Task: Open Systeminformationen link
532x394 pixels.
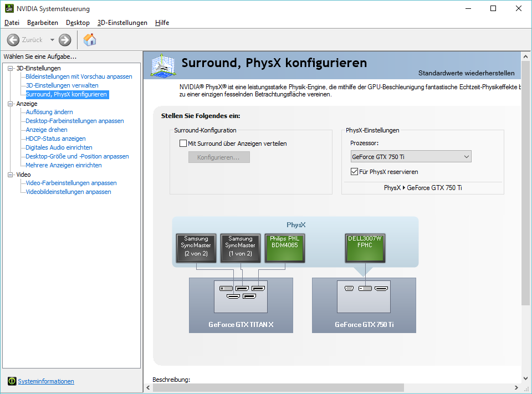Action: click(46, 381)
